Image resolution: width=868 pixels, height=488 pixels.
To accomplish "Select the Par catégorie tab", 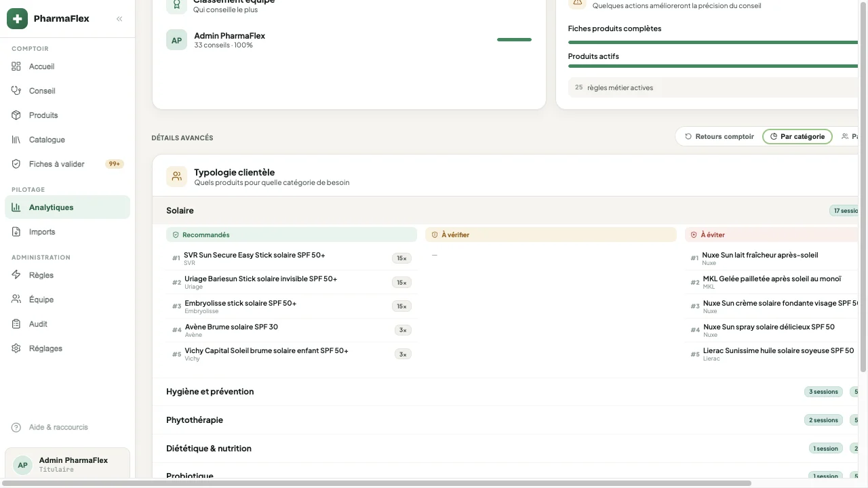I will [x=797, y=137].
